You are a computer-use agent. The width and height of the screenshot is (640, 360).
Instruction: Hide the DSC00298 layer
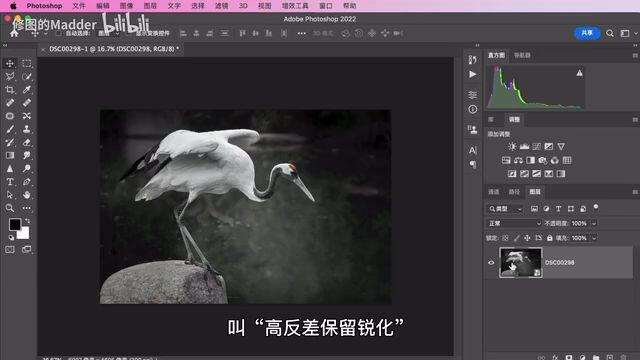coord(491,263)
